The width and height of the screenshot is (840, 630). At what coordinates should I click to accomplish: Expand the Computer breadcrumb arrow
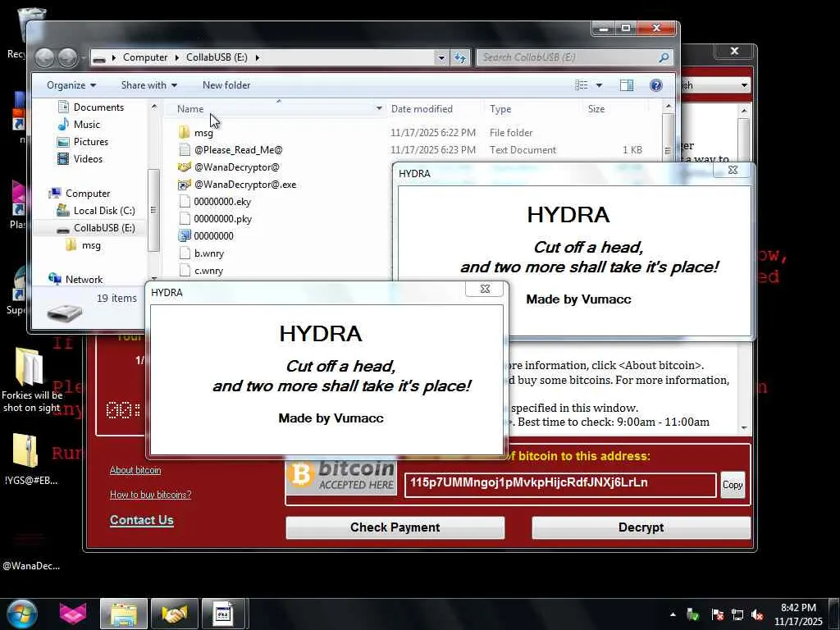point(177,57)
